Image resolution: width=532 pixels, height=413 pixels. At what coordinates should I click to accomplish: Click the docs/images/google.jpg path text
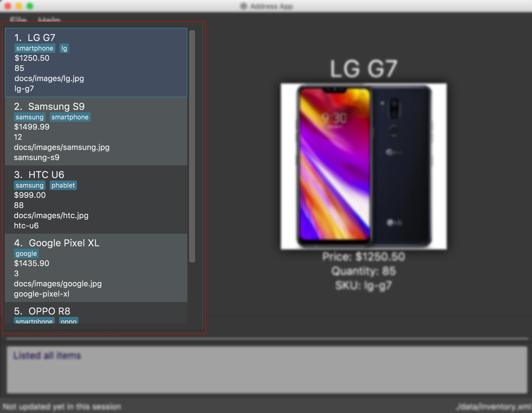(x=58, y=284)
